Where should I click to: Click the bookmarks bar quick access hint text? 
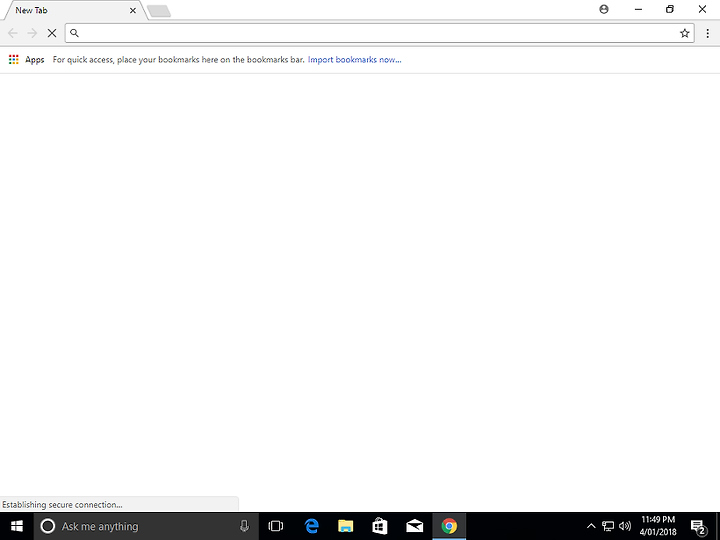178,60
